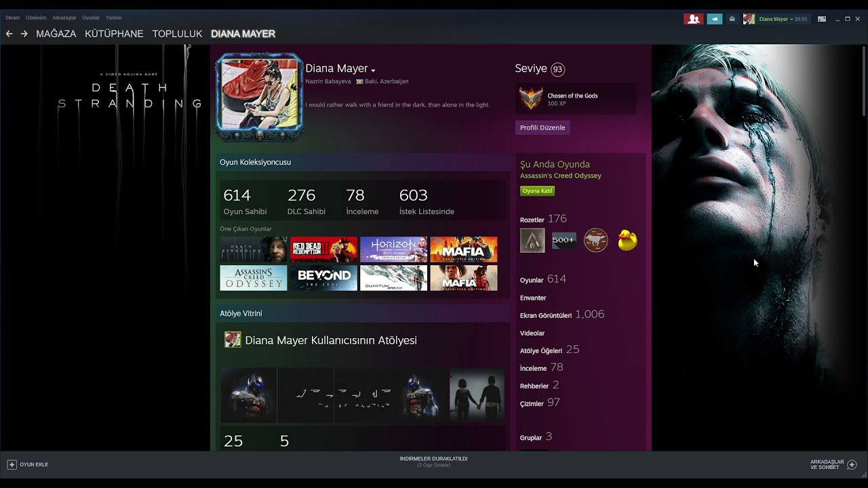Click the workshop showcase small avatar

(233, 340)
